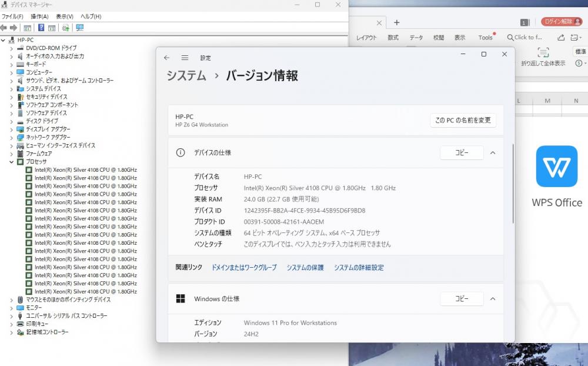Switch to 数式 tab in WPS
This screenshot has height=366, width=588.
click(x=393, y=38)
